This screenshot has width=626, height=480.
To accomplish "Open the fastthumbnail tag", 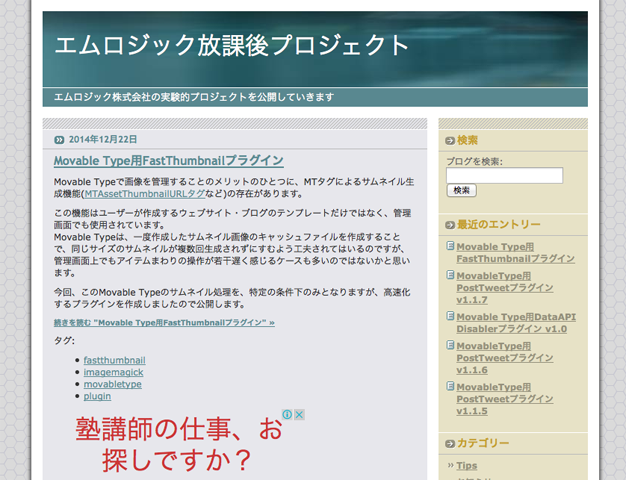I will click(x=114, y=360).
